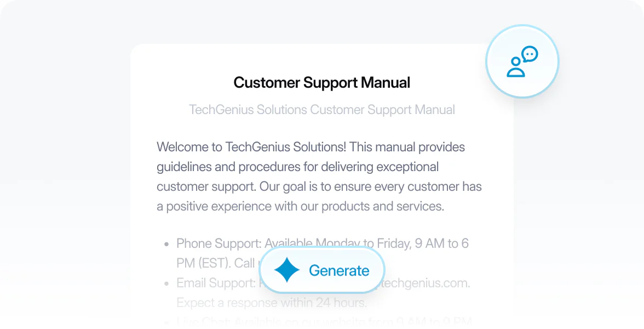Click the rounded Generate pill control
Screen dimensions: 644x329
pos(321,270)
